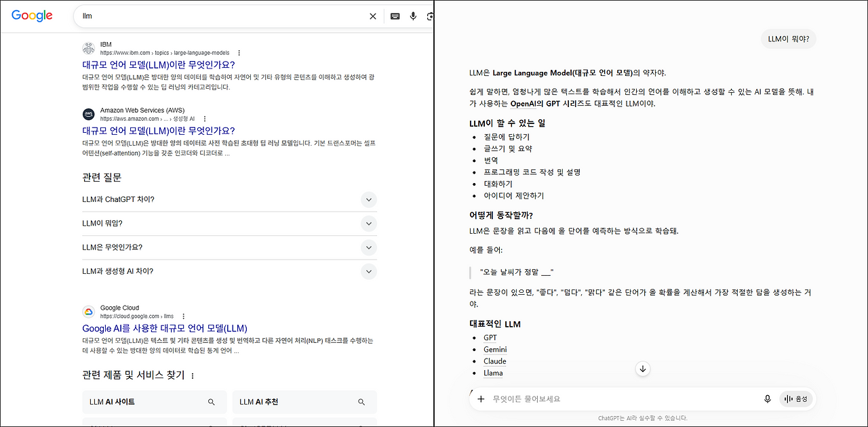Click the ChatGPT 무엇이든 물어보세요 input field
868x427 pixels.
coord(624,399)
